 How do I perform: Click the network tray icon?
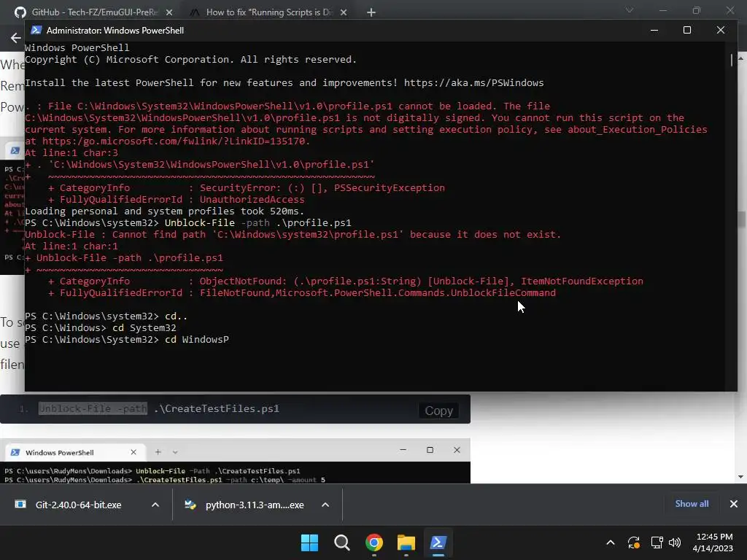(657, 542)
